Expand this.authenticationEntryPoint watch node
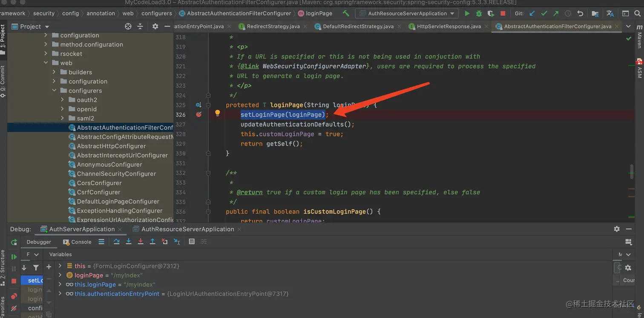 pyautogui.click(x=60, y=294)
